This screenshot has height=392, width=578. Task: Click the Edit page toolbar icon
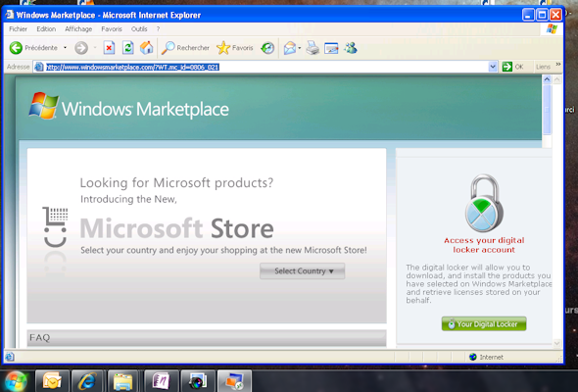click(331, 48)
